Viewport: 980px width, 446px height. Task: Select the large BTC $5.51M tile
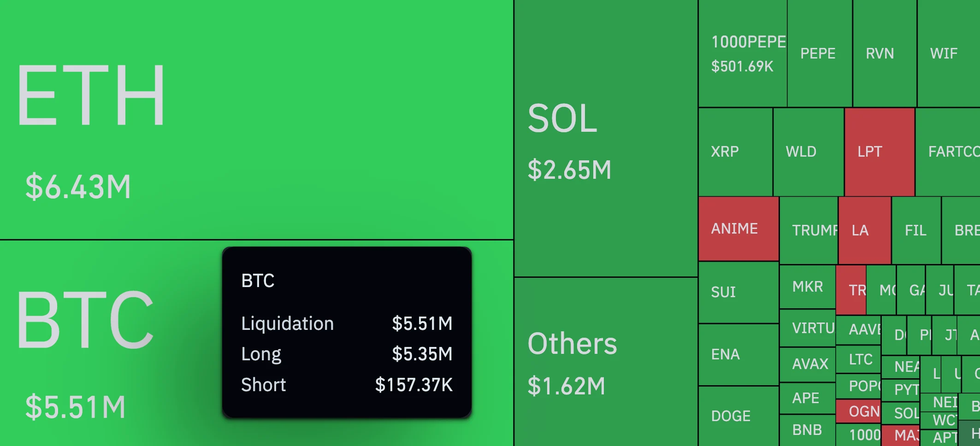point(111,350)
